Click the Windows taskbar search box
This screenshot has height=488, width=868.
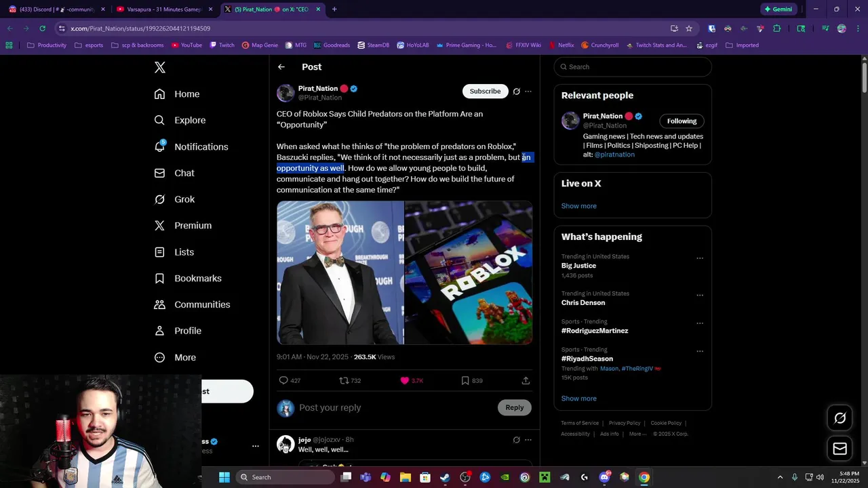click(285, 477)
